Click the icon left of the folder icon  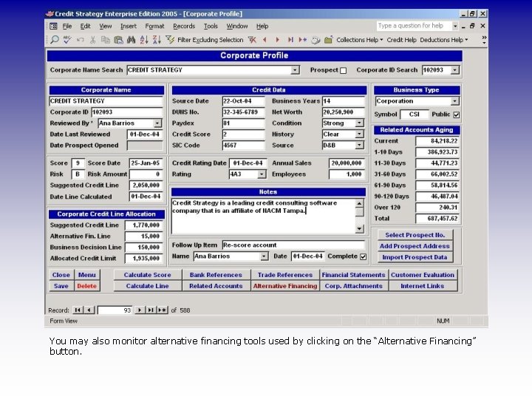click(x=316, y=40)
